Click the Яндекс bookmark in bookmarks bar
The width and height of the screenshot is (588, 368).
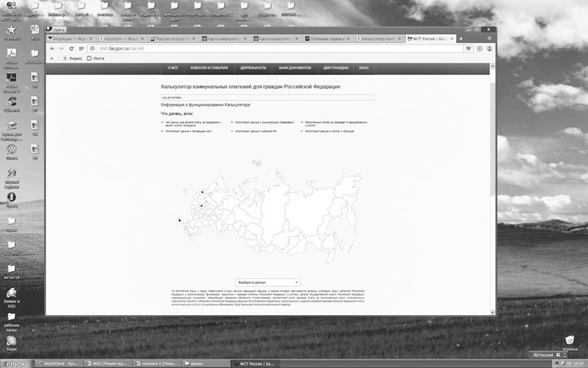pyautogui.click(x=73, y=57)
